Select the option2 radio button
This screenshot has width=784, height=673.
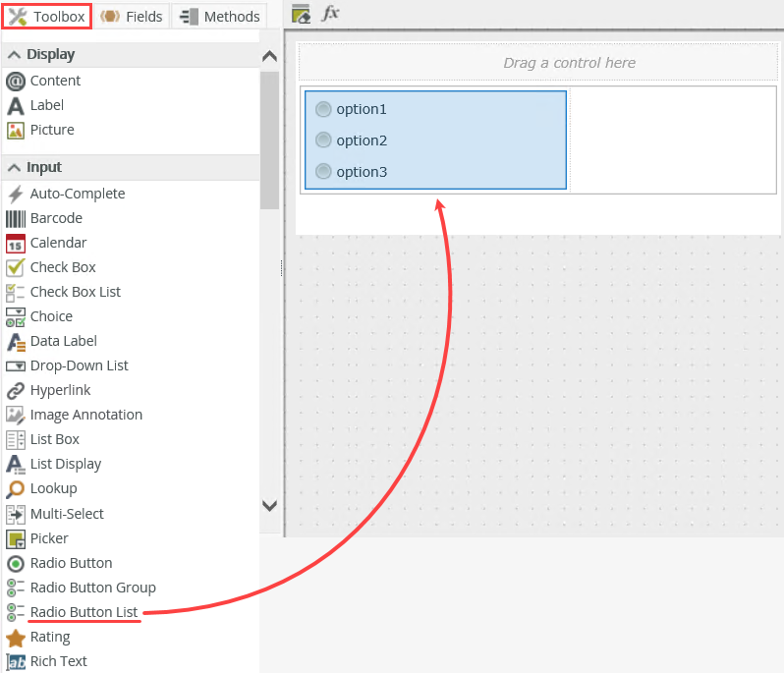pyautogui.click(x=323, y=140)
